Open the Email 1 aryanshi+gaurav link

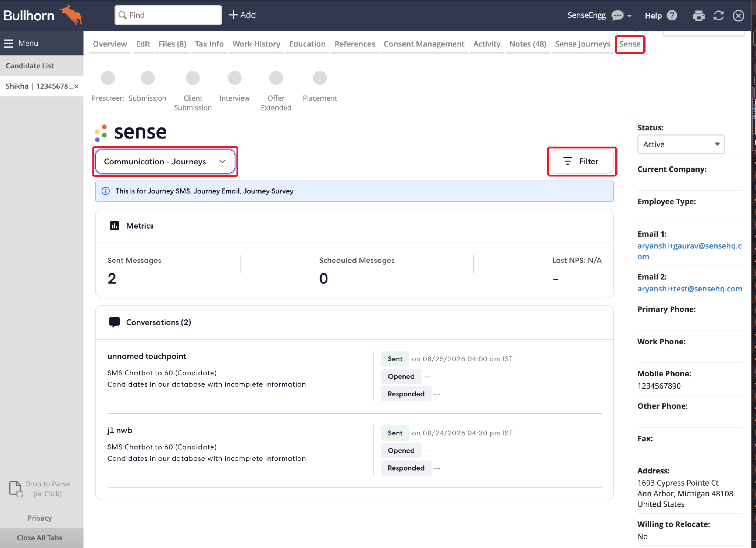(x=689, y=251)
